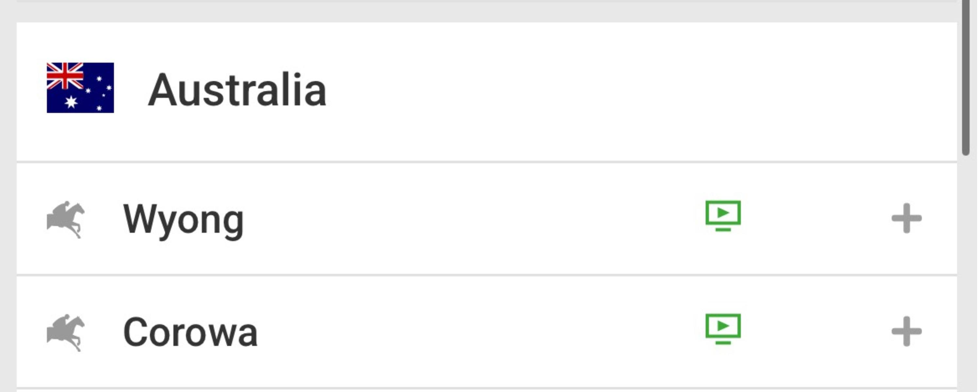This screenshot has height=392, width=980.
Task: Expand the Wyong meeting with plus
Action: (x=906, y=218)
